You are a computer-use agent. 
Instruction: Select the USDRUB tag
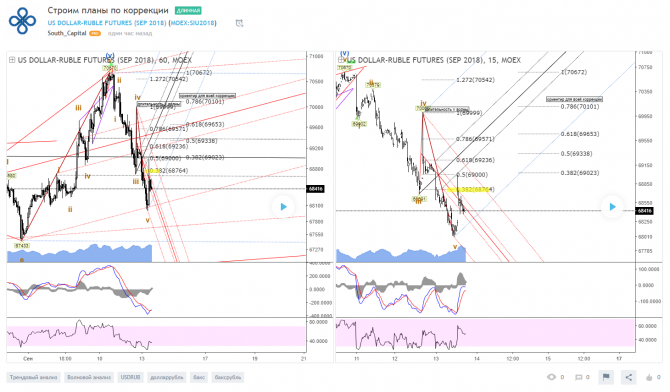130,377
